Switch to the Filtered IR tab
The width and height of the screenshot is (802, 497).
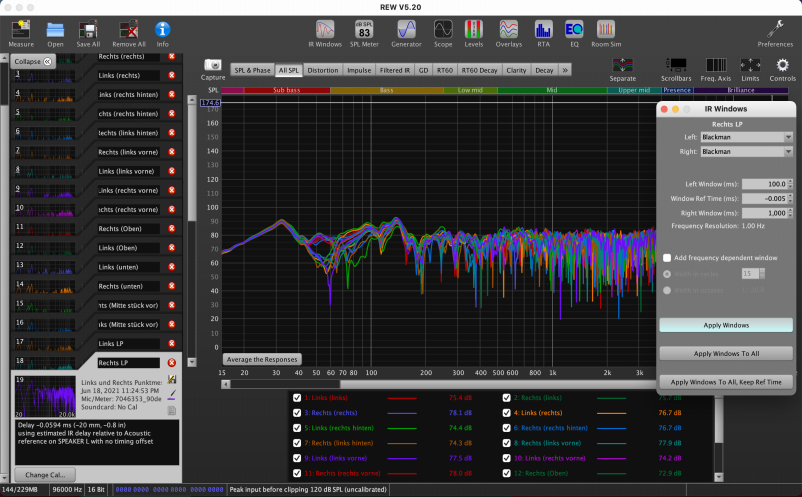395,70
